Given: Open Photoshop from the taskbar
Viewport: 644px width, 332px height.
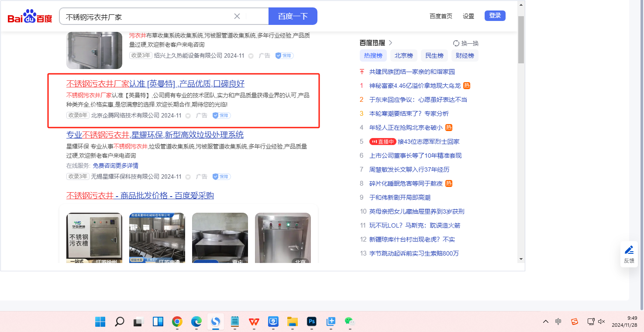Looking at the screenshot, I should 311,322.
